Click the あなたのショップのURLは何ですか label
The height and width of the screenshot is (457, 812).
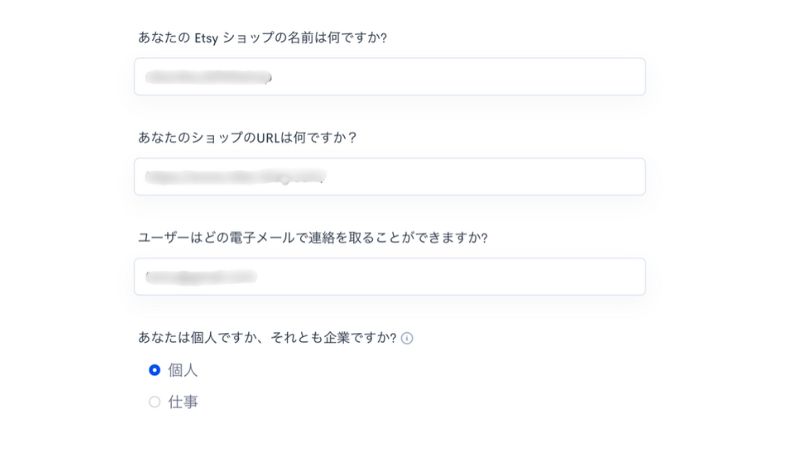[x=247, y=138]
